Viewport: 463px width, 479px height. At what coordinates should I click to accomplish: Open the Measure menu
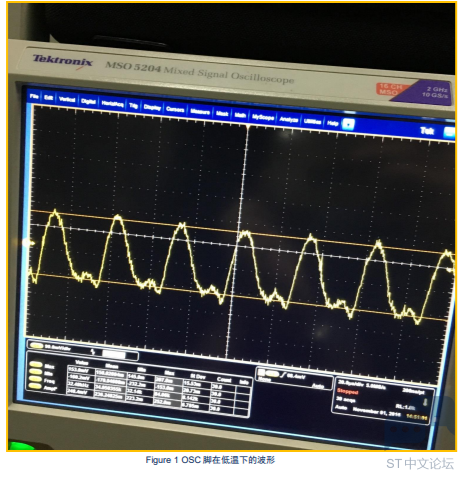tap(200, 112)
